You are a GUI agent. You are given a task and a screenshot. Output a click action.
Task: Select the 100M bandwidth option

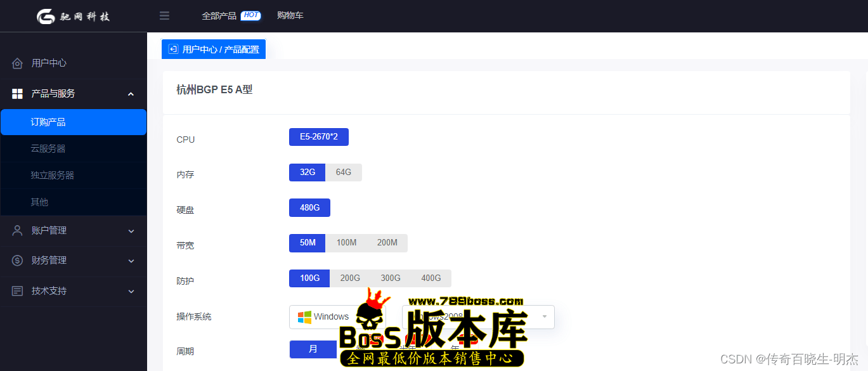pyautogui.click(x=346, y=243)
